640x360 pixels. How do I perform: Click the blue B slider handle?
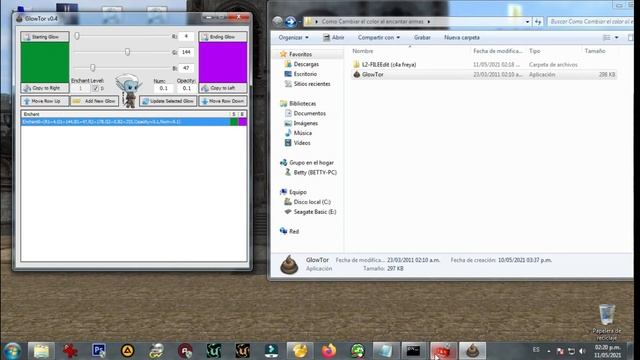[93, 67]
